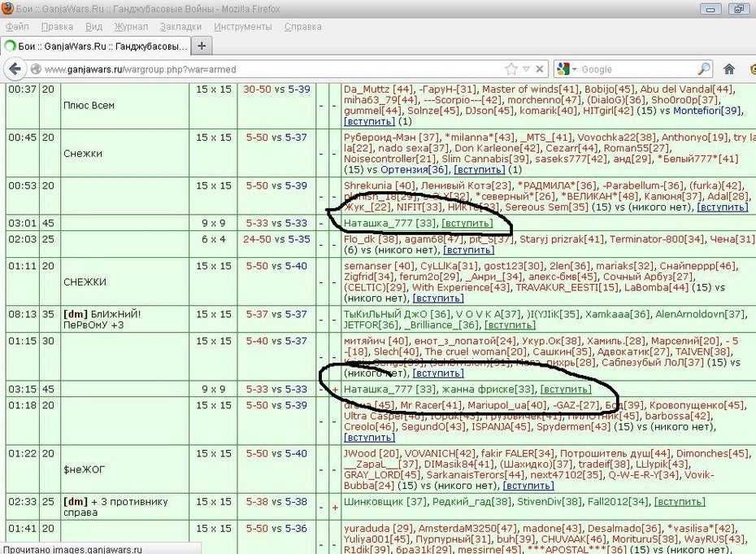The width and height of the screenshot is (756, 554).
Task: Click the Google search input field
Action: click(637, 69)
